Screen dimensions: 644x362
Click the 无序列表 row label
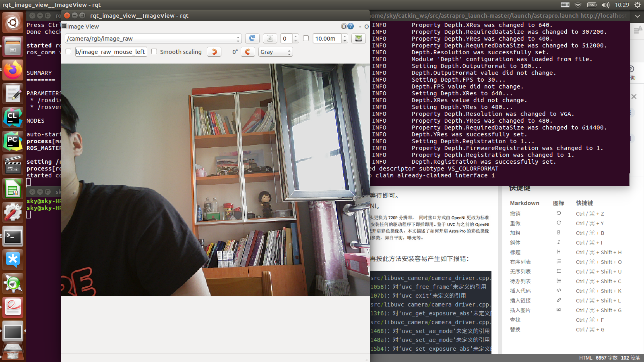tap(520, 271)
